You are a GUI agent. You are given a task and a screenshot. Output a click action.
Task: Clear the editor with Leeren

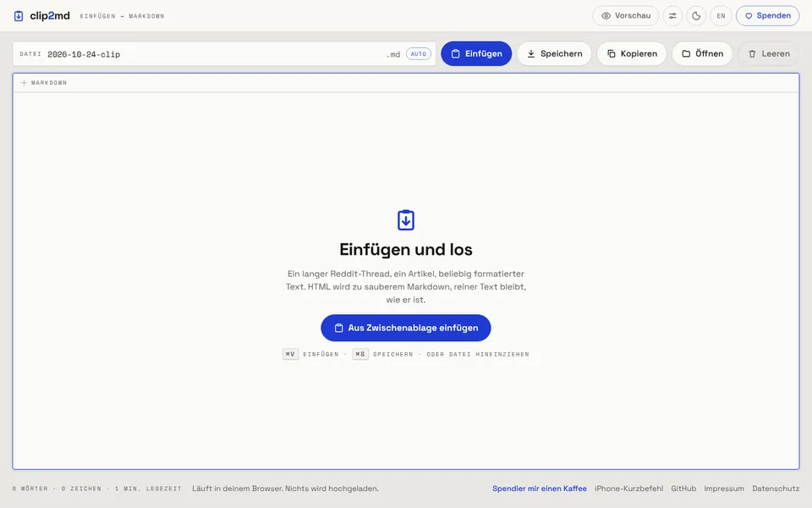click(769, 53)
